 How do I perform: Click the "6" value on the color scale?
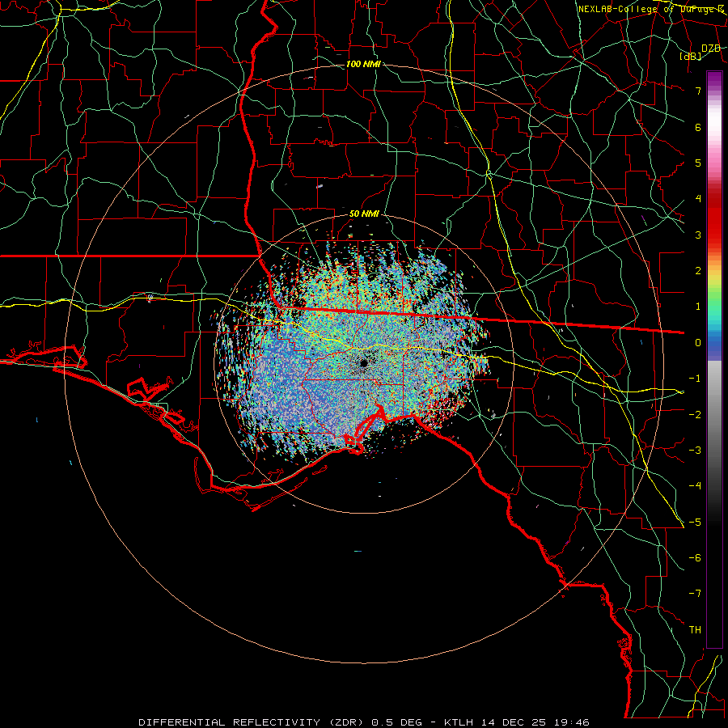[x=698, y=127]
